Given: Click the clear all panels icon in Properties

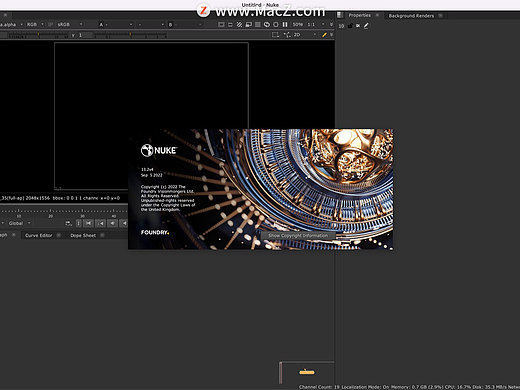Looking at the screenshot, I should point(358,26).
